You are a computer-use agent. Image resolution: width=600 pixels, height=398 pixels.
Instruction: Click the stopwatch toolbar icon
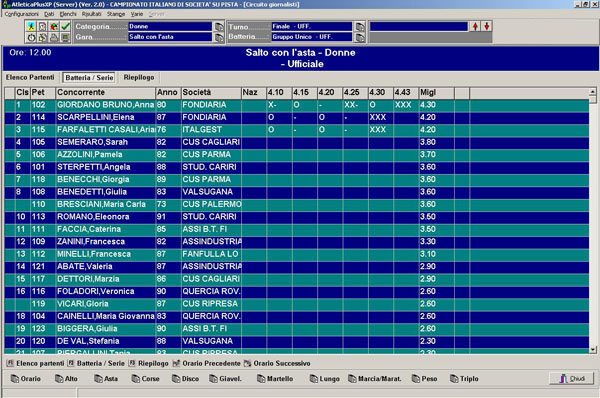tap(31, 37)
